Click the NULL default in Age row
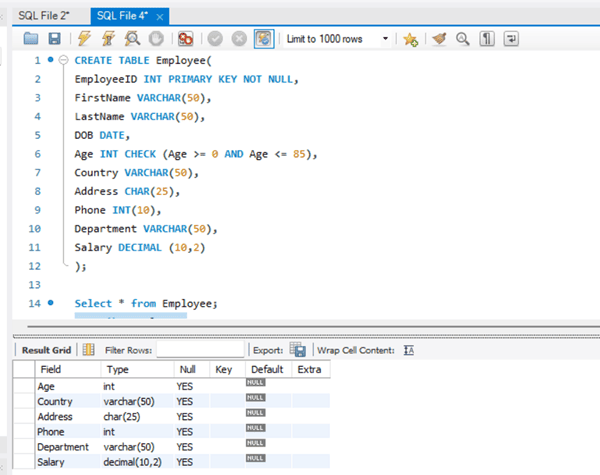This screenshot has height=475, width=600. [x=255, y=382]
